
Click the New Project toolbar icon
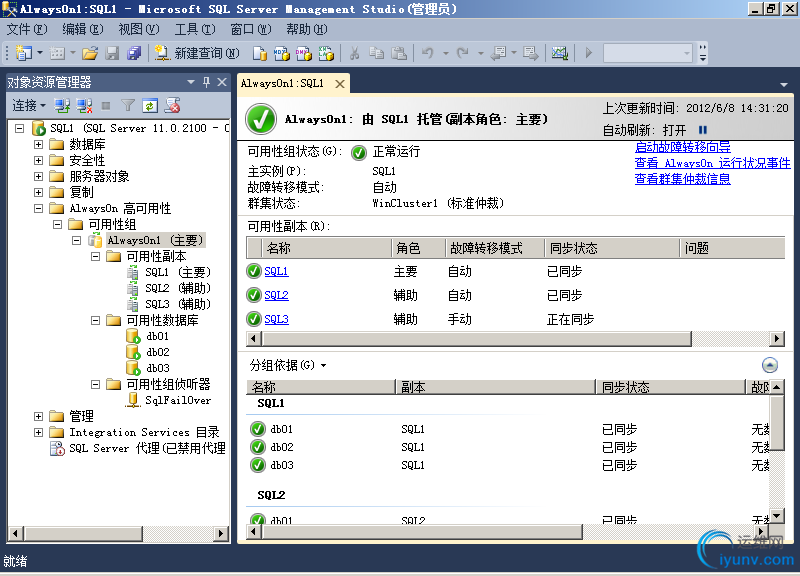[x=24, y=53]
